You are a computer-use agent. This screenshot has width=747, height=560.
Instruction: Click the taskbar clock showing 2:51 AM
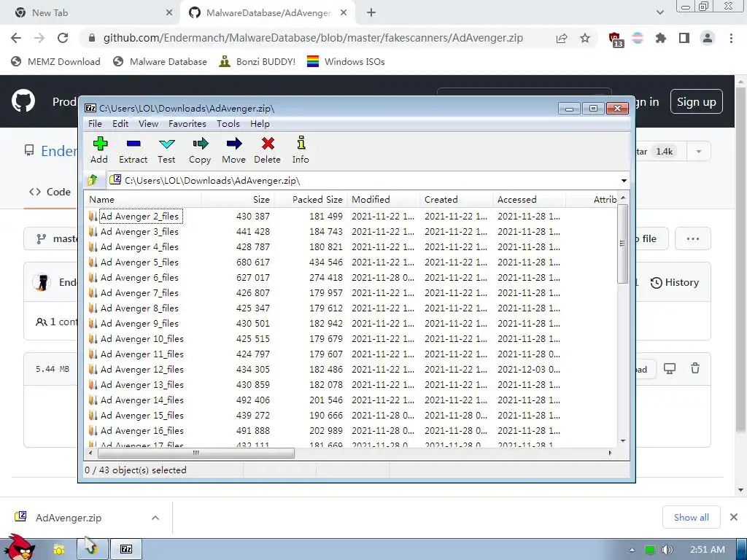pyautogui.click(x=707, y=550)
